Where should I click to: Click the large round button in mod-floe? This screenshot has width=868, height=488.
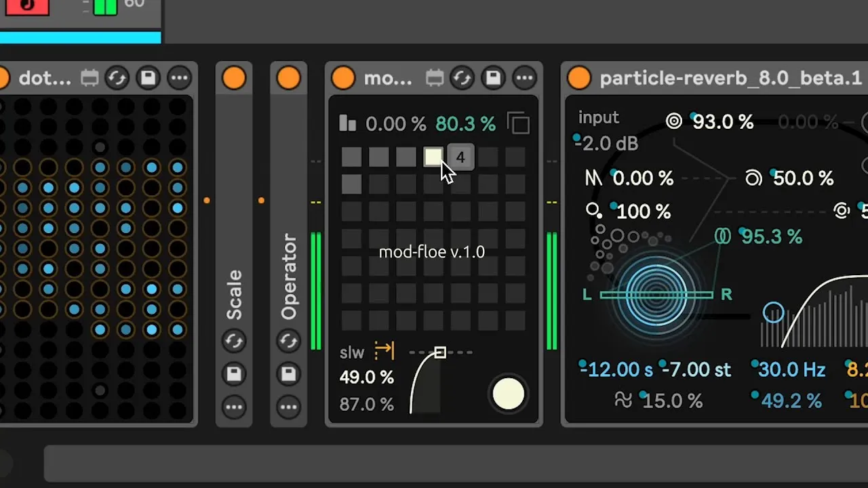tap(509, 394)
